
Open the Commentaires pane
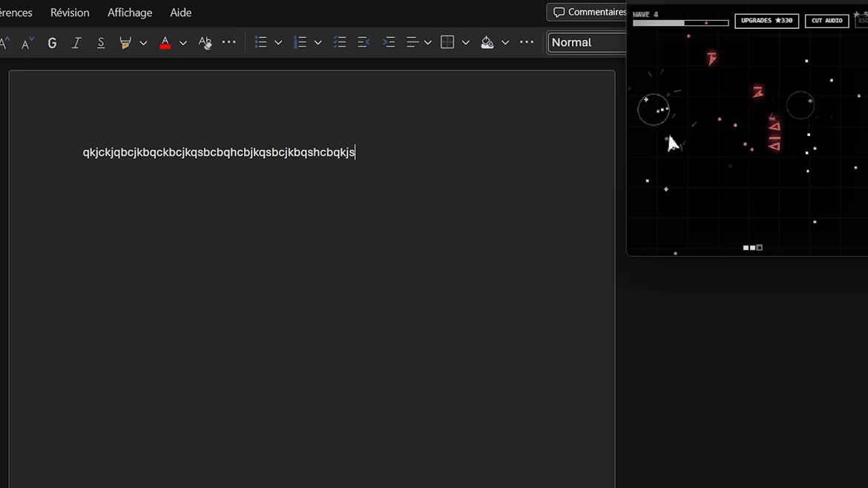click(x=588, y=12)
